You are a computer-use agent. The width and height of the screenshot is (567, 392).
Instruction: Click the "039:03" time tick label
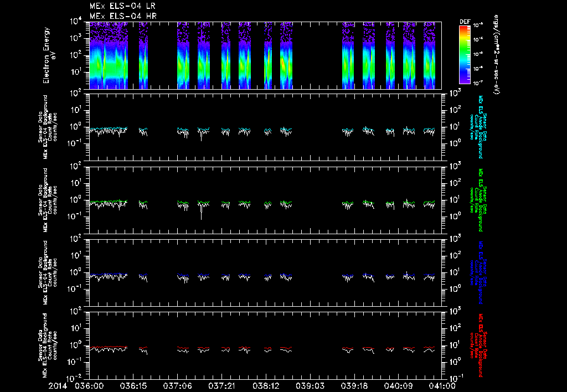(x=310, y=386)
